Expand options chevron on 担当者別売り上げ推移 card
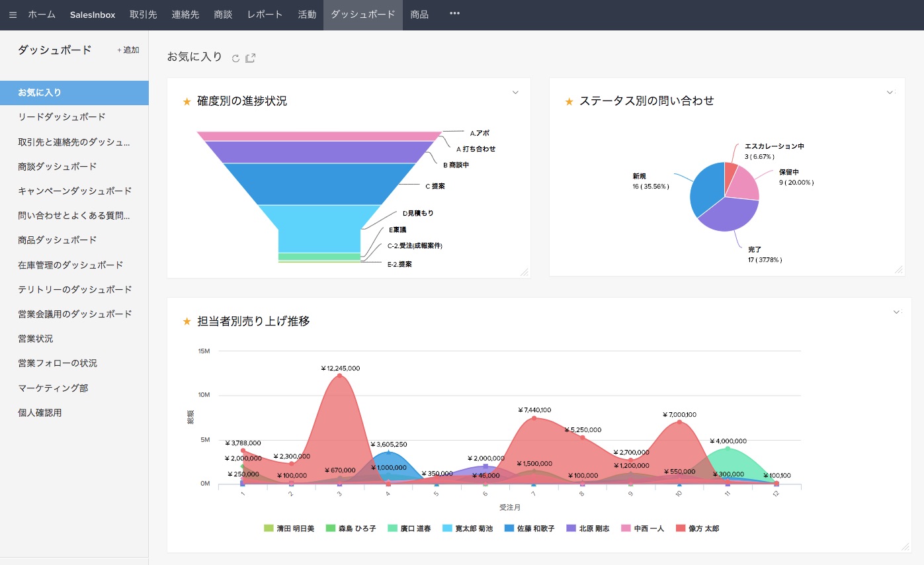 click(x=896, y=312)
